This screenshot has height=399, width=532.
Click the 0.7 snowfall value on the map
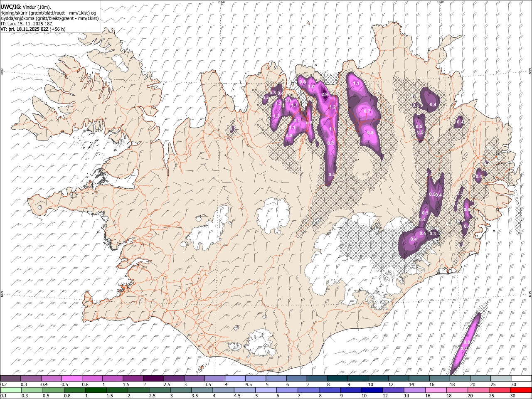point(367,111)
